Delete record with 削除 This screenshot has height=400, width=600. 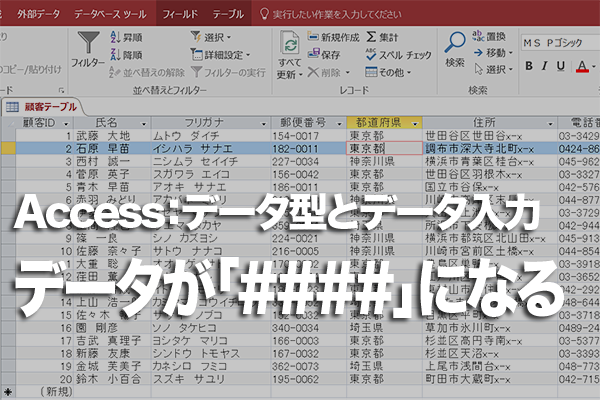(x=324, y=72)
